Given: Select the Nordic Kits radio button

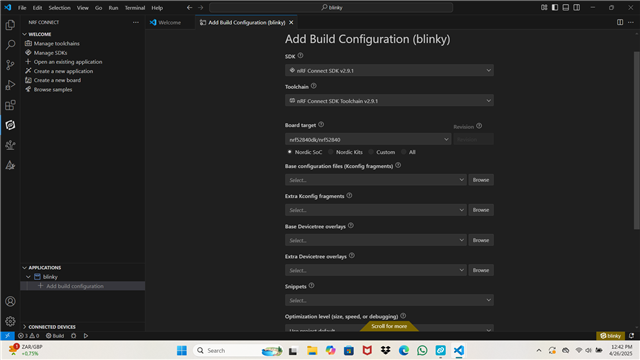Looking at the screenshot, I should pyautogui.click(x=331, y=152).
